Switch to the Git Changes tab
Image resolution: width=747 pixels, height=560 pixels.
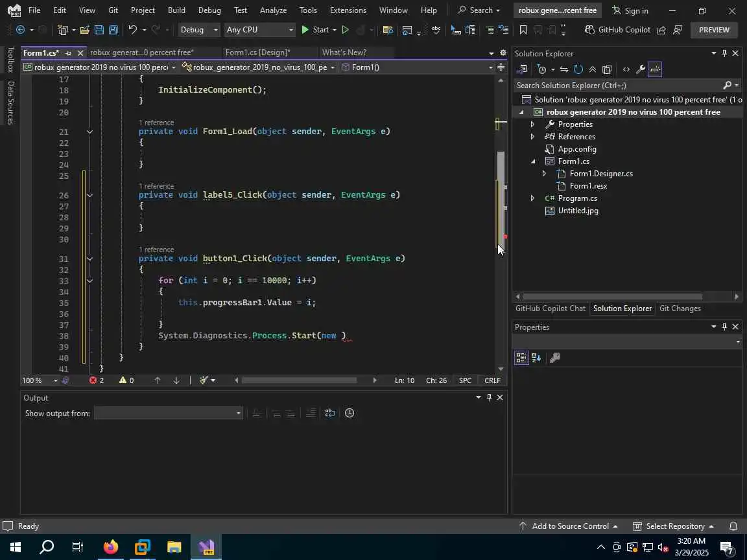680,308
